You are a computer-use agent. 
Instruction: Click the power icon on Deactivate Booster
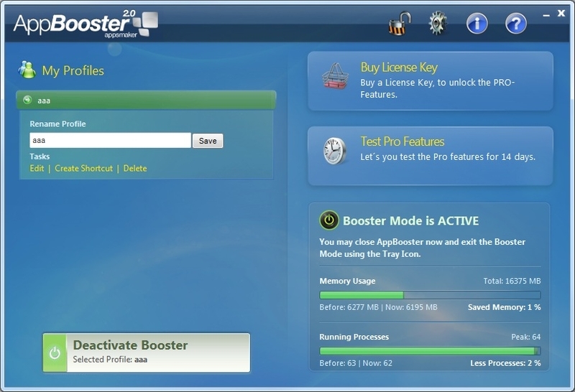pyautogui.click(x=55, y=353)
